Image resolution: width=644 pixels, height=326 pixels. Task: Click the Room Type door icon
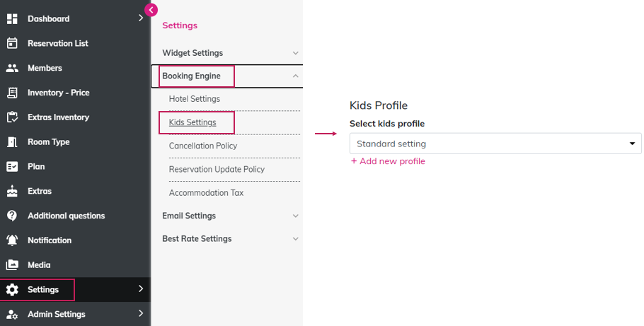[12, 142]
